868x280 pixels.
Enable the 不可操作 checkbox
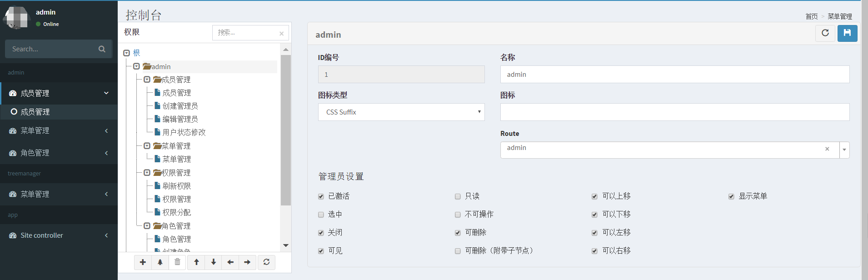tap(458, 215)
